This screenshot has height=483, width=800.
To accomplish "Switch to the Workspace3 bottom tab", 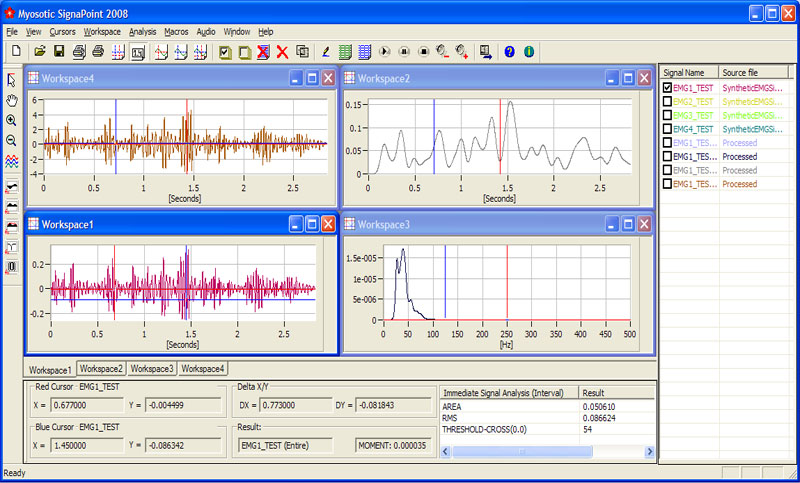I will (152, 368).
